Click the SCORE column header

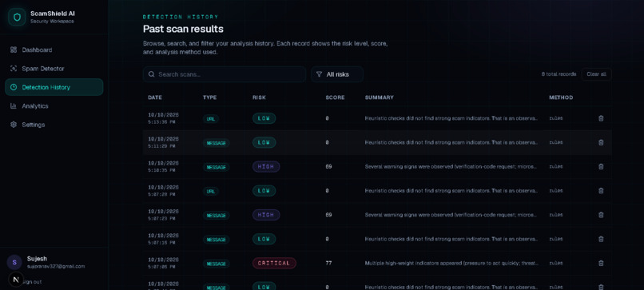click(335, 97)
